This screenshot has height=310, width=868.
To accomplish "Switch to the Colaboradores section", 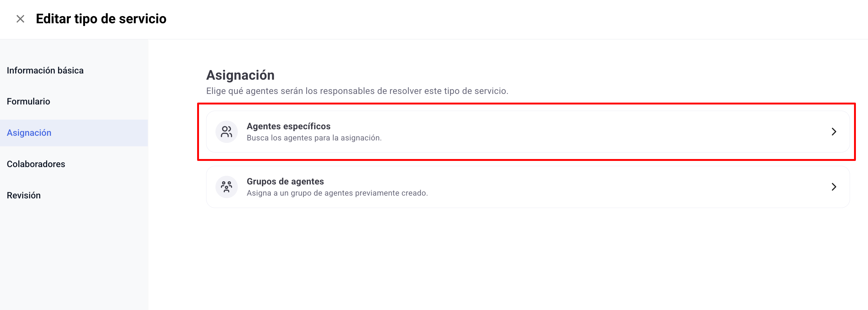I will pos(36,164).
